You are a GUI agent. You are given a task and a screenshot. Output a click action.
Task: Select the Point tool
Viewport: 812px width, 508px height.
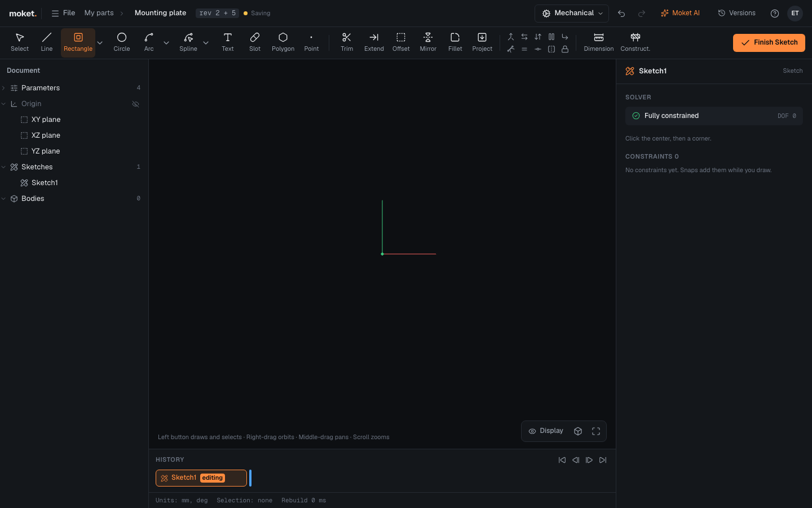[311, 42]
